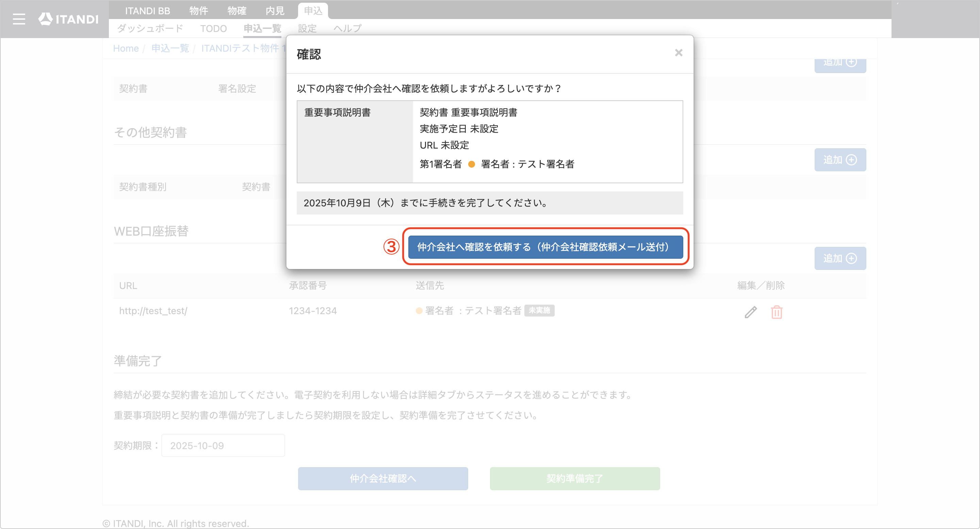This screenshot has height=529, width=980.
Task: Click the 送信先 column header
Action: coord(429,285)
